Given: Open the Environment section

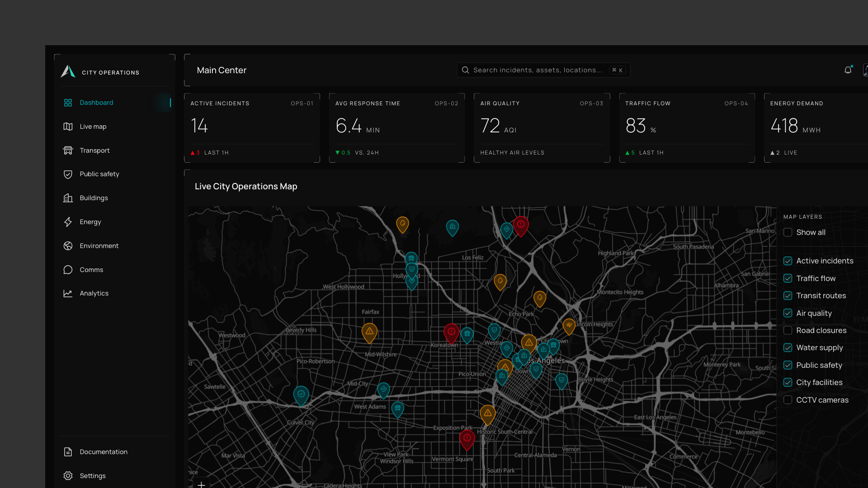Looking at the screenshot, I should [115, 246].
